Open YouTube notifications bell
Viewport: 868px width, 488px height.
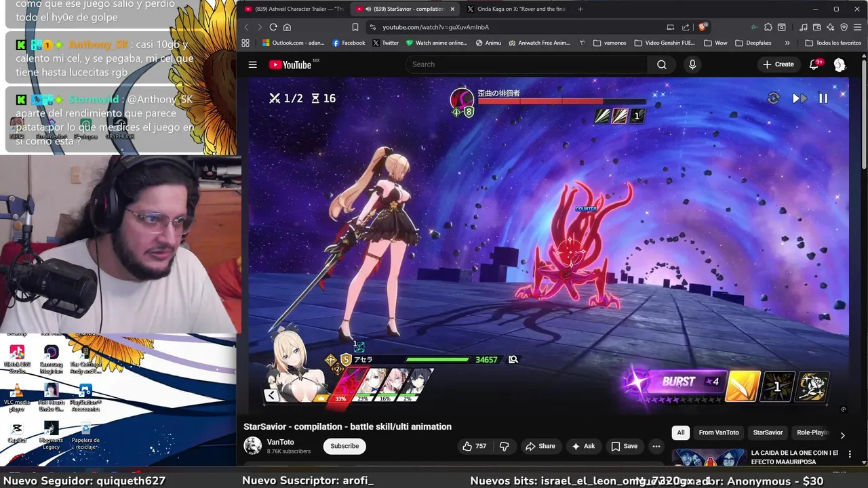tap(814, 64)
